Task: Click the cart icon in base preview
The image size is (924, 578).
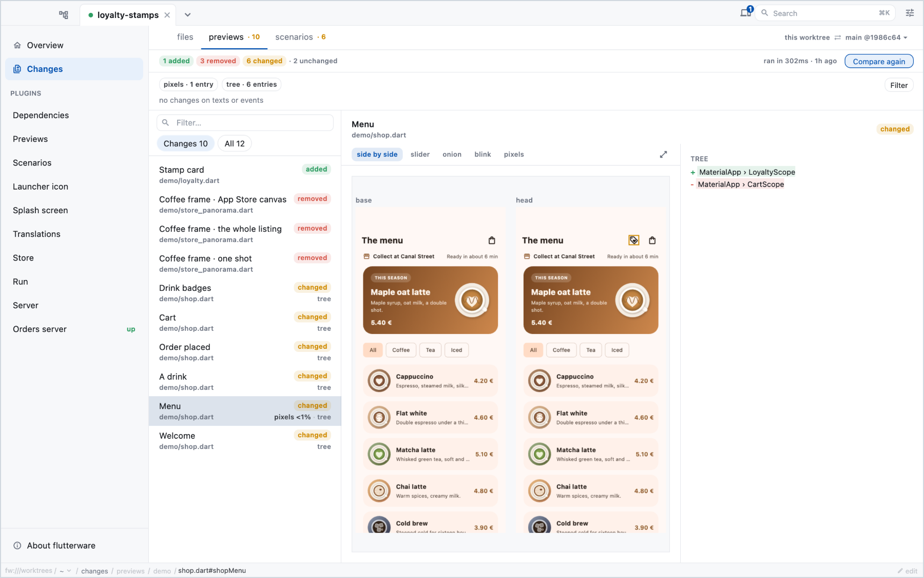Action: click(x=492, y=240)
